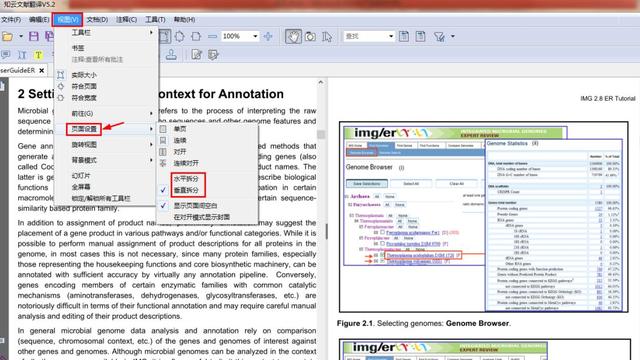Select the Hand tool in toolbar
This screenshot has height=360, width=640.
(x=293, y=36)
